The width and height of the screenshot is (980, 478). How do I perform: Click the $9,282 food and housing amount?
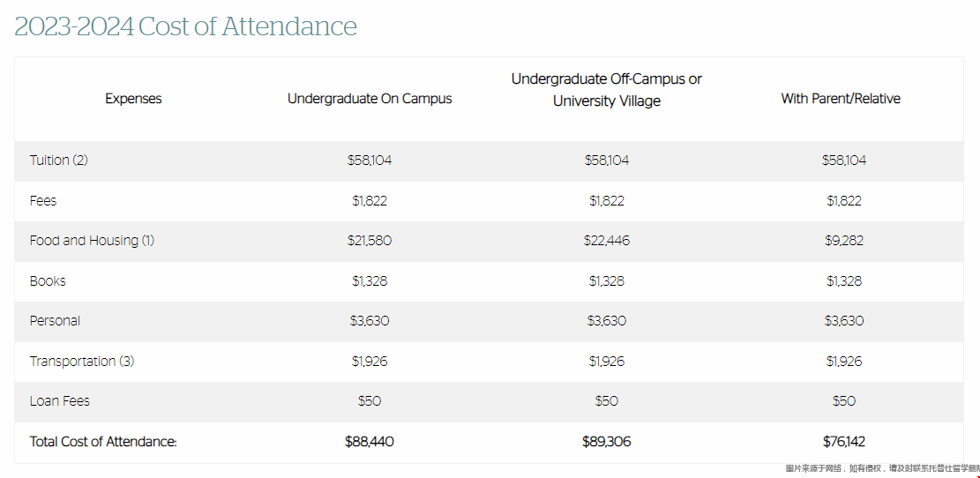click(844, 241)
